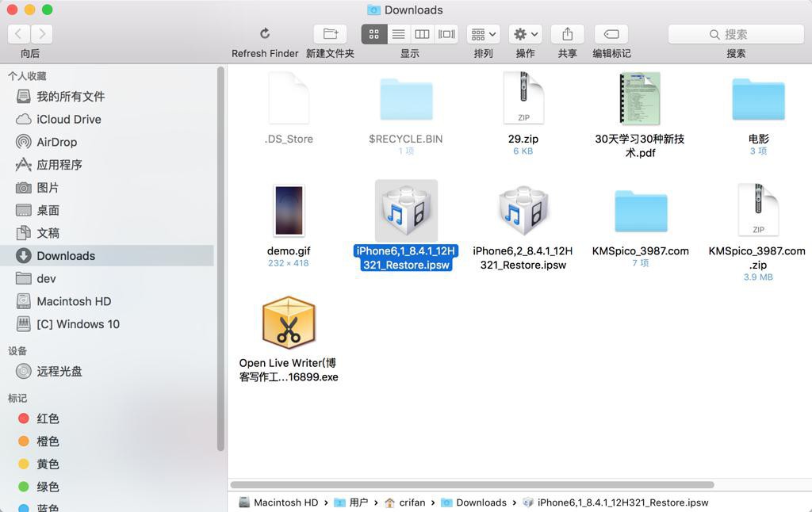Go back with the left arrow button
The height and width of the screenshot is (512, 812).
[x=19, y=34]
